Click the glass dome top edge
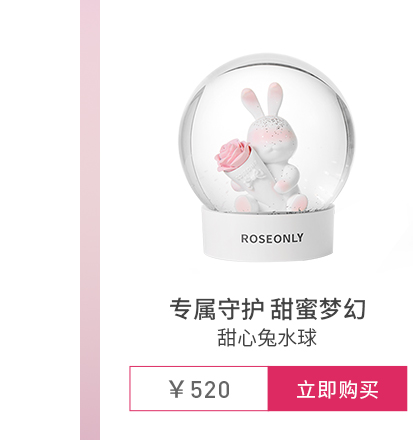The height and width of the screenshot is (440, 413). [267, 59]
